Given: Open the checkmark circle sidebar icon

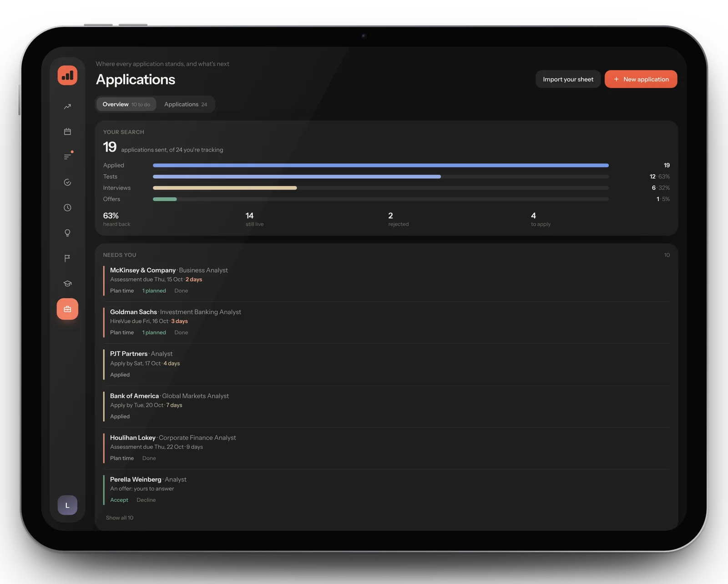Looking at the screenshot, I should coord(67,182).
